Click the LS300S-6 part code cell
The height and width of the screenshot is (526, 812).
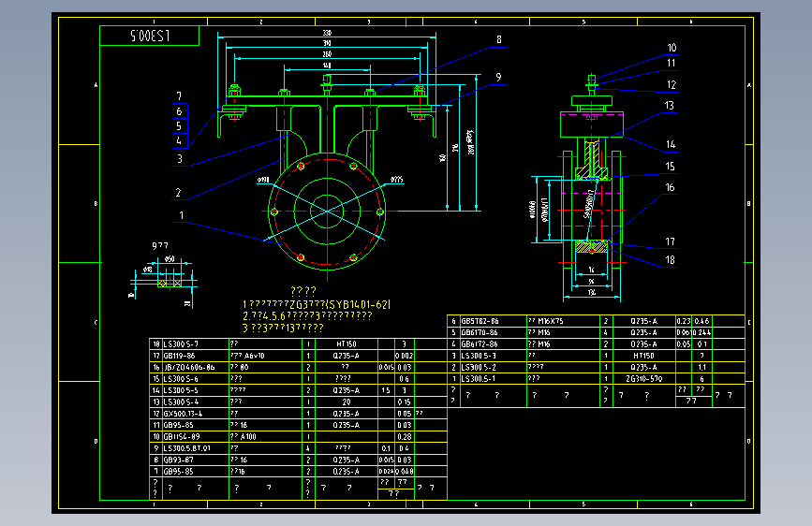195,379
